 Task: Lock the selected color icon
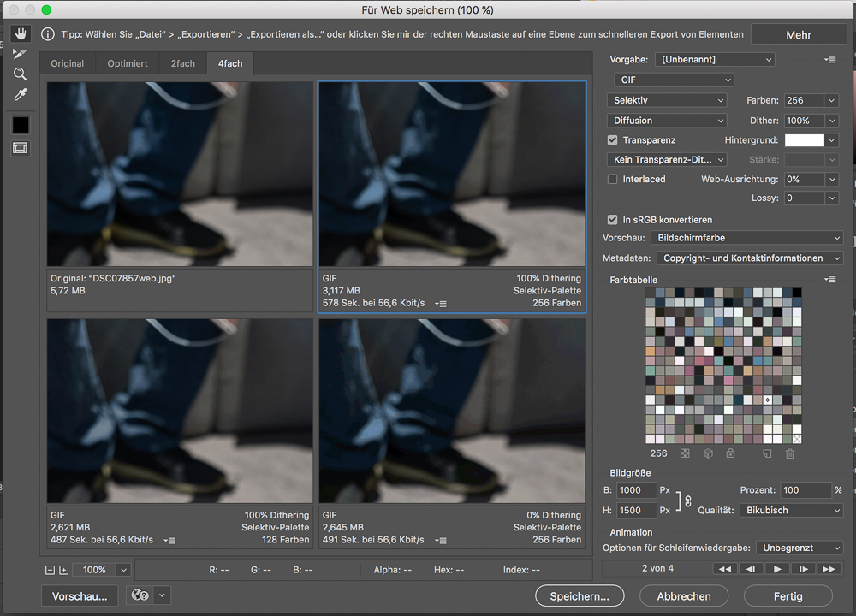pyautogui.click(x=730, y=453)
